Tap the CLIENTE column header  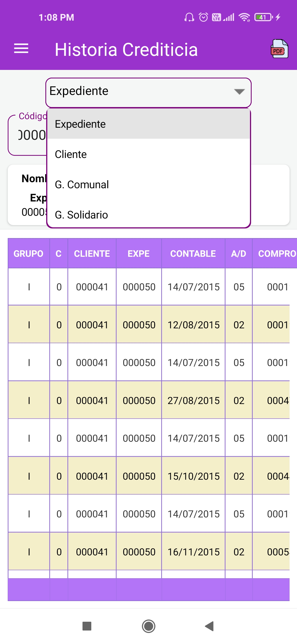[x=92, y=253]
